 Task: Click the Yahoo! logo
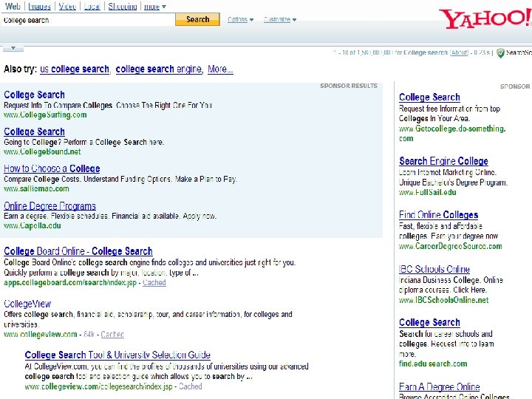485,18
